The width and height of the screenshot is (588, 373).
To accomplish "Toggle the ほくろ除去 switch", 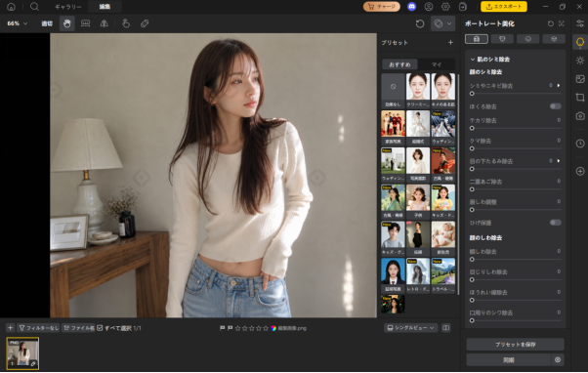I will [x=556, y=106].
